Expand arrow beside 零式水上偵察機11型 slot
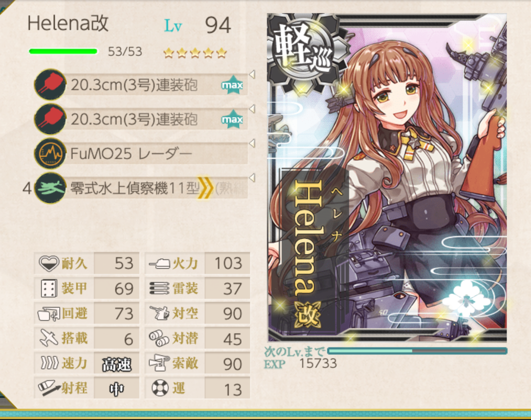Viewport: 531px width, 420px height. [252, 177]
